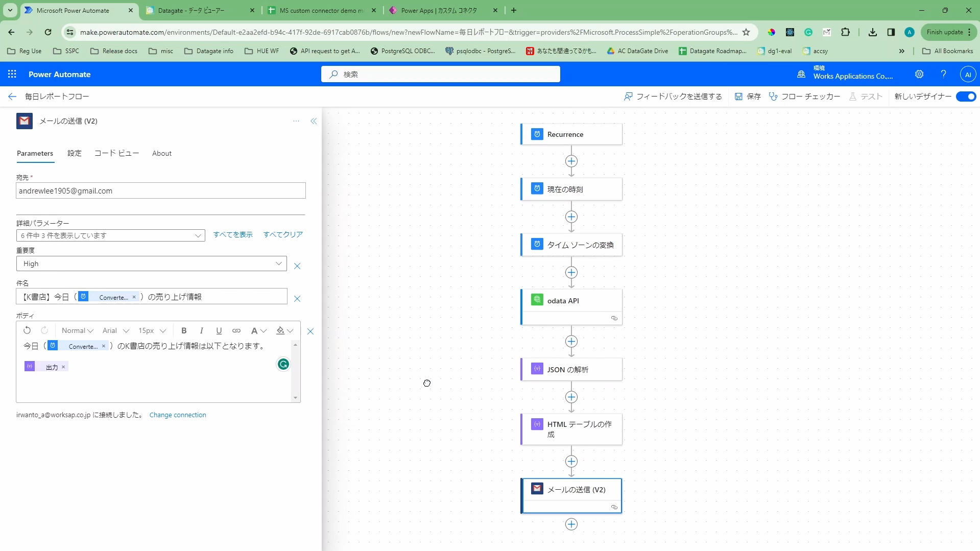Open the Release docs bookmark folder
This screenshot has height=551, width=980.
[x=114, y=51]
